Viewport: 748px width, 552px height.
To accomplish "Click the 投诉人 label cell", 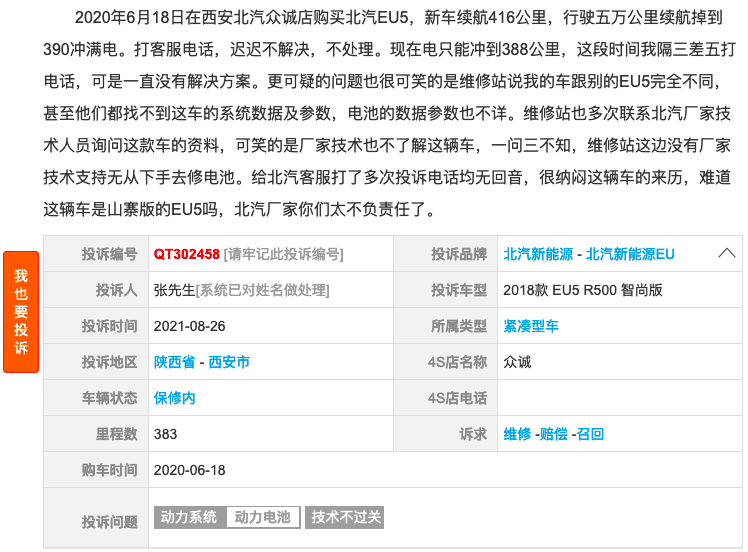I will pyautogui.click(x=96, y=290).
